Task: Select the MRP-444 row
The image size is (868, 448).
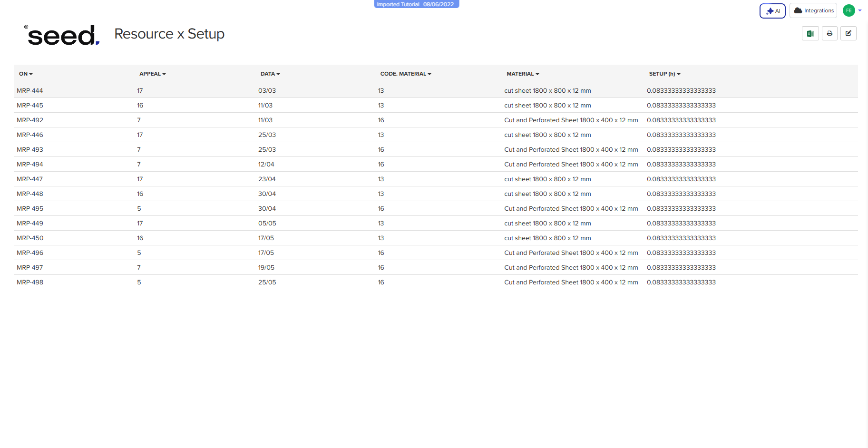Action: tap(30, 90)
